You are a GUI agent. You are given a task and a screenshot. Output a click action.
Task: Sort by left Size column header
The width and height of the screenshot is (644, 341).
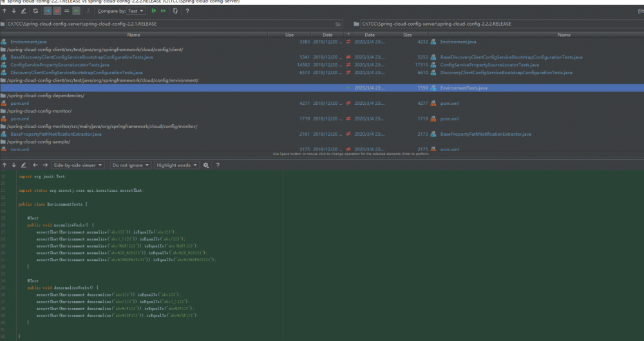click(290, 35)
